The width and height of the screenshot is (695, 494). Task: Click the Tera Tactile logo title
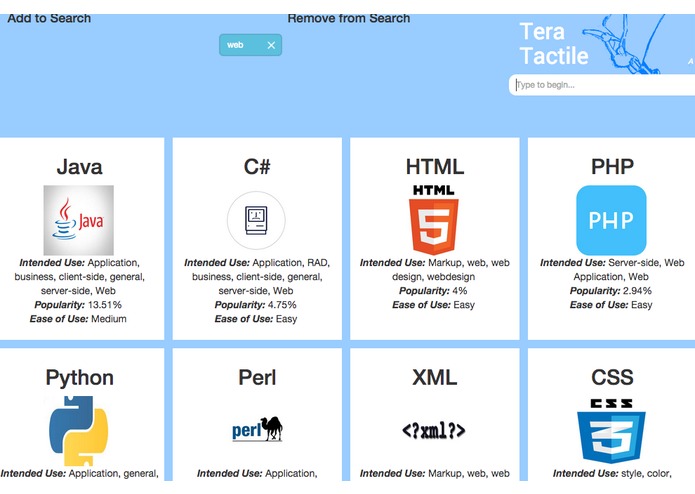tap(554, 44)
